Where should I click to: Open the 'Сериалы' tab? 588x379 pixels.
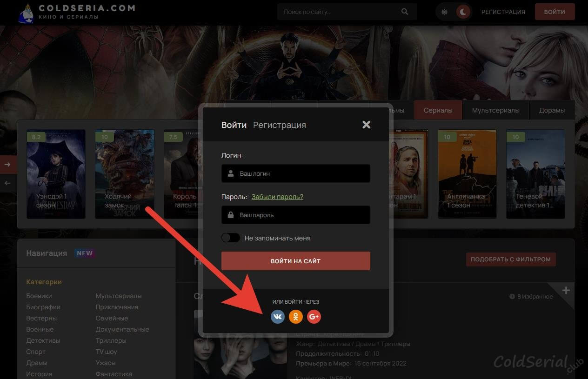click(438, 110)
